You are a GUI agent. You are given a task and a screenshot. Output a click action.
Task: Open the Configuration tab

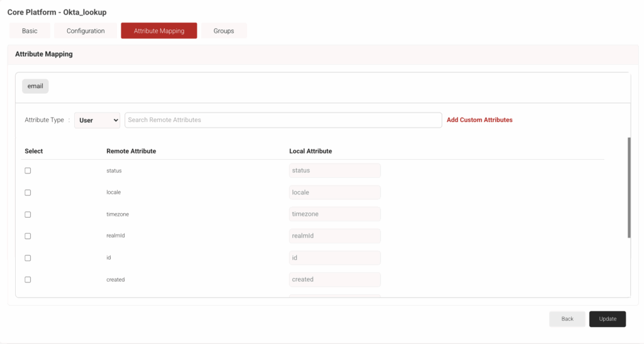86,31
